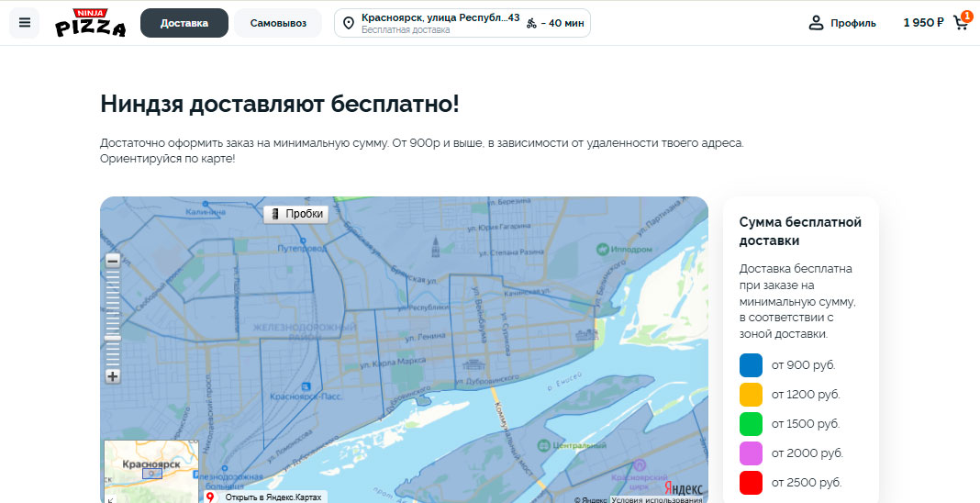Zoom in the map with the plus button

click(x=113, y=376)
